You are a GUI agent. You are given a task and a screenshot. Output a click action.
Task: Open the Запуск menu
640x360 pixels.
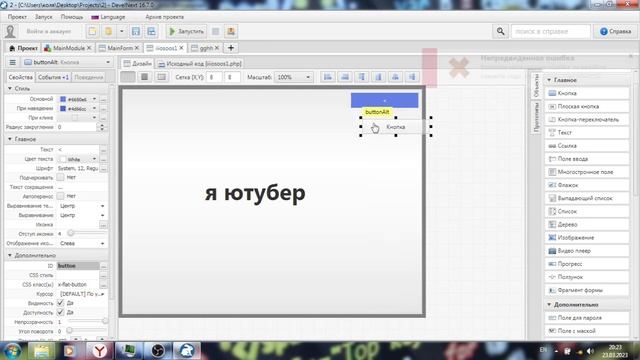pos(44,17)
